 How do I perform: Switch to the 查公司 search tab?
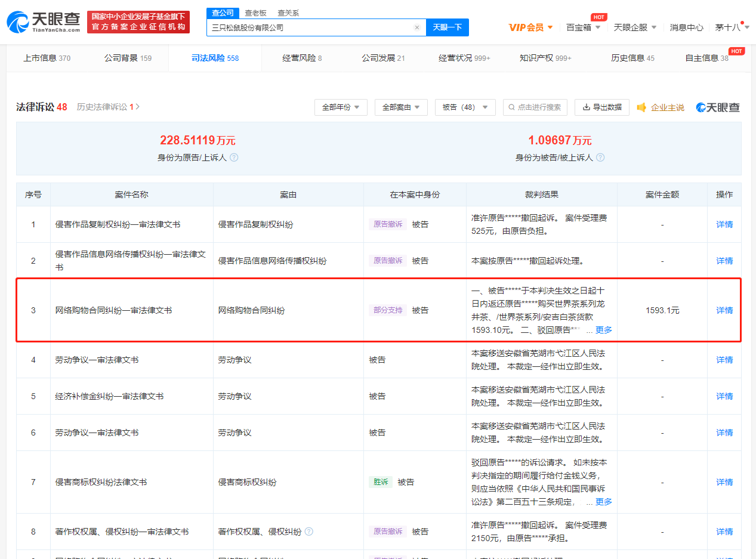223,13
